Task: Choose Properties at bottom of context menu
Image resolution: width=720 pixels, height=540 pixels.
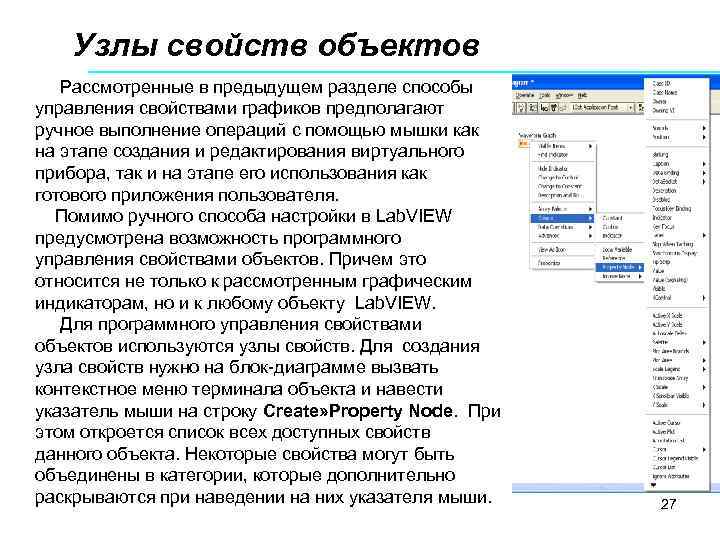Action: 549,263
